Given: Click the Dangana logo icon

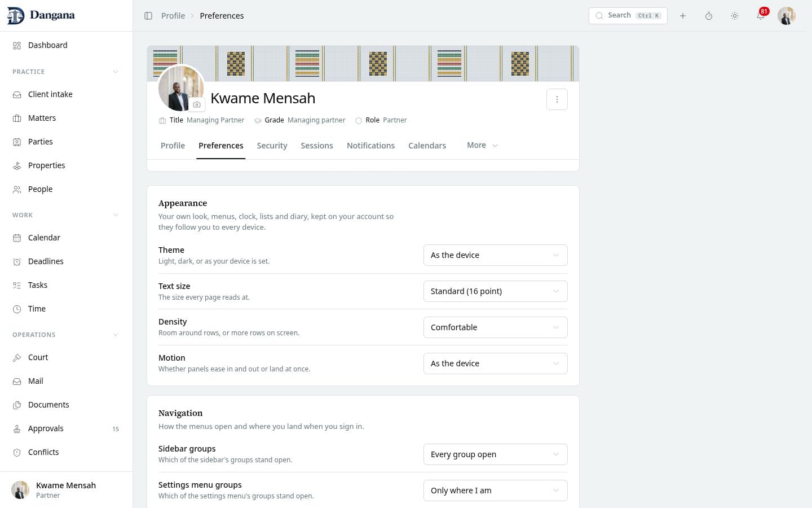Looking at the screenshot, I should 16,16.
